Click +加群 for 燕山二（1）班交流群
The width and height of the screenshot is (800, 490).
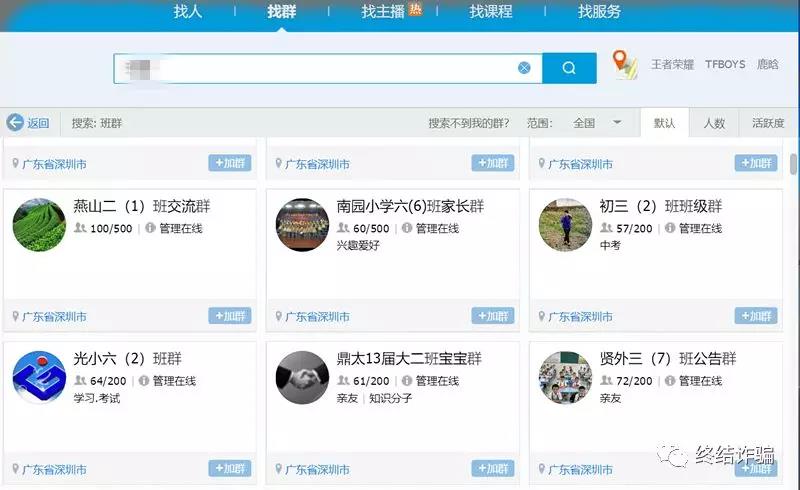click(230, 316)
